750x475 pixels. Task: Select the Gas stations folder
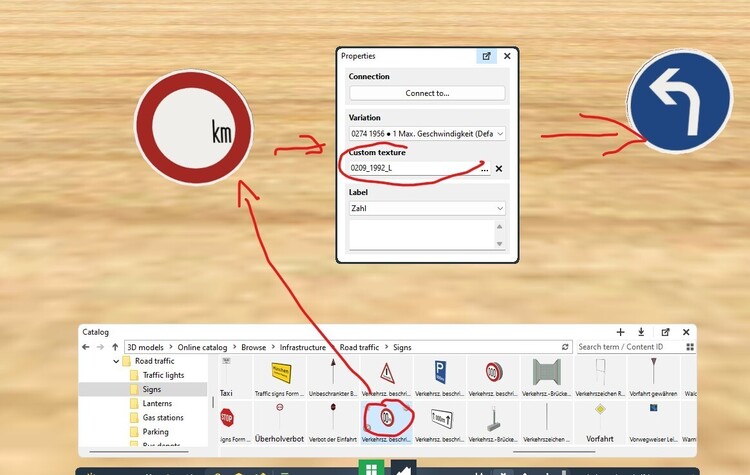click(164, 417)
